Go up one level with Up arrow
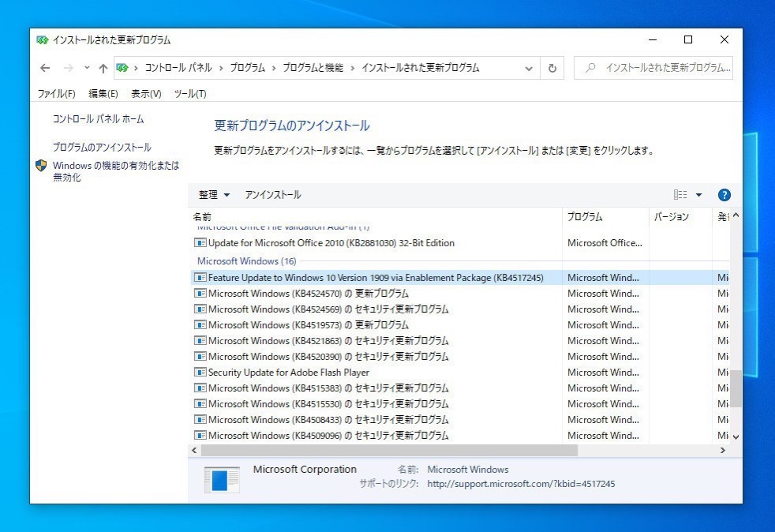The image size is (775, 532). pos(103,68)
